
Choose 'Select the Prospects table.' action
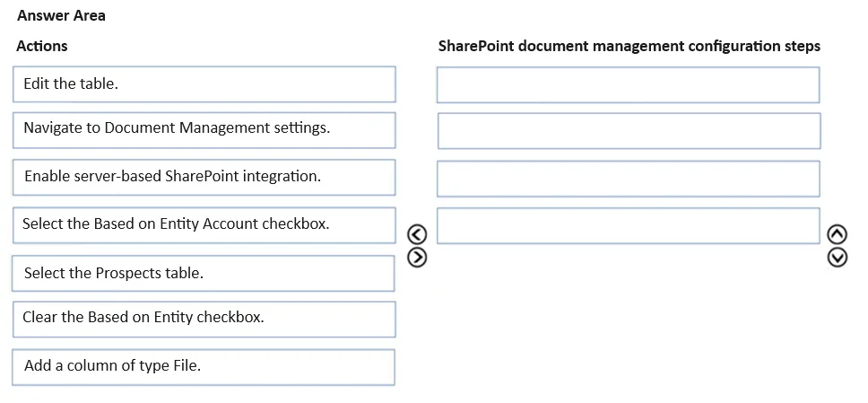(204, 273)
